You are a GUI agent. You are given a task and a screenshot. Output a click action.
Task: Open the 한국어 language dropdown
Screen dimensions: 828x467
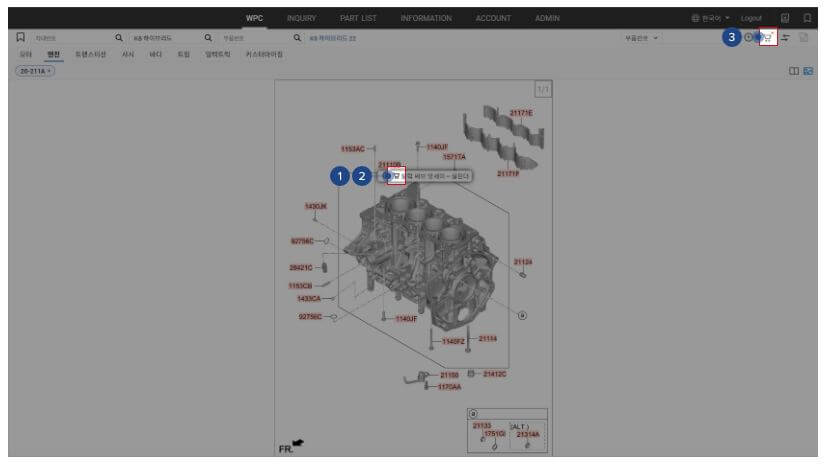point(710,18)
